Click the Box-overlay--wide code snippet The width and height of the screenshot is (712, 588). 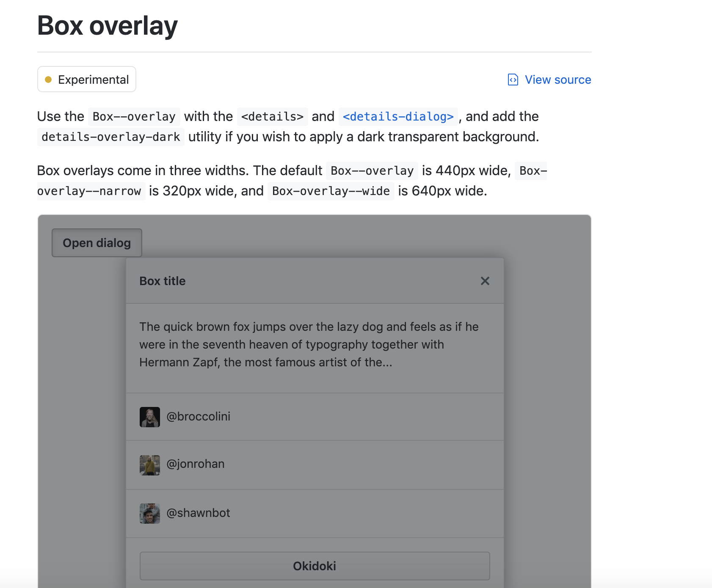tap(331, 191)
